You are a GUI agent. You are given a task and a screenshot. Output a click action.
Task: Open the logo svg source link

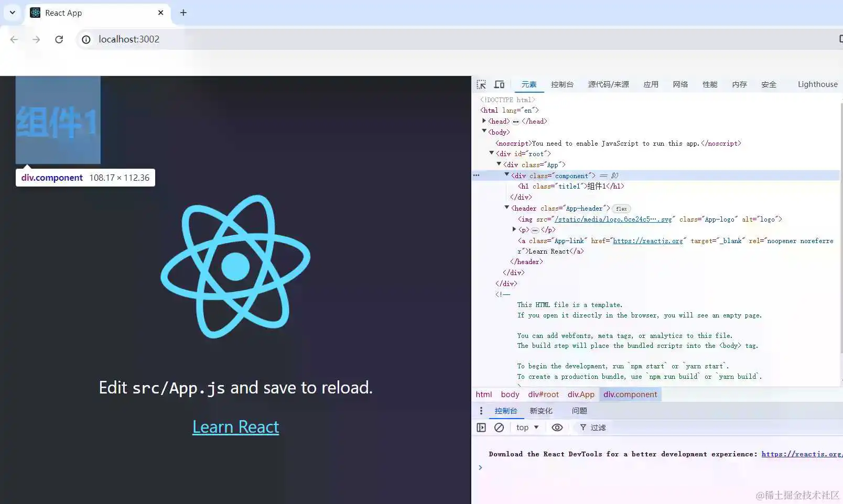click(613, 220)
